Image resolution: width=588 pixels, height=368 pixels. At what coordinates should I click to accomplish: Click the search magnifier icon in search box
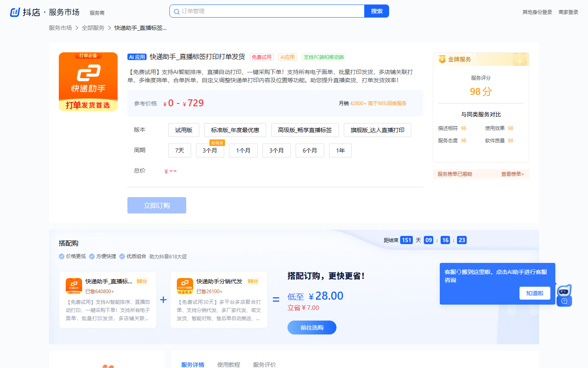click(176, 11)
